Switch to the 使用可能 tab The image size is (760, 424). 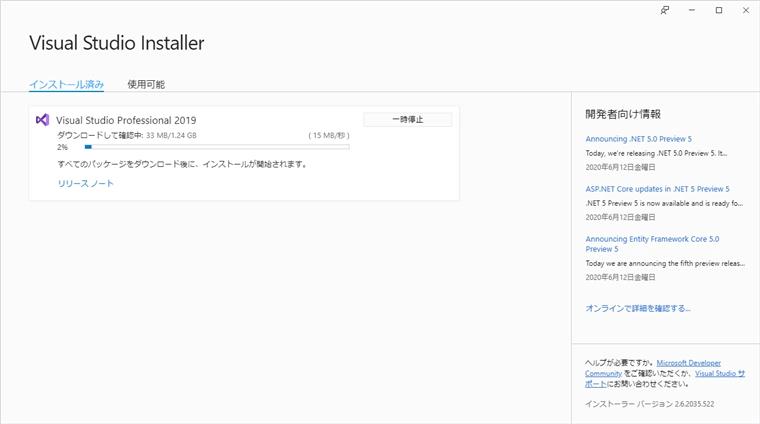tap(146, 84)
